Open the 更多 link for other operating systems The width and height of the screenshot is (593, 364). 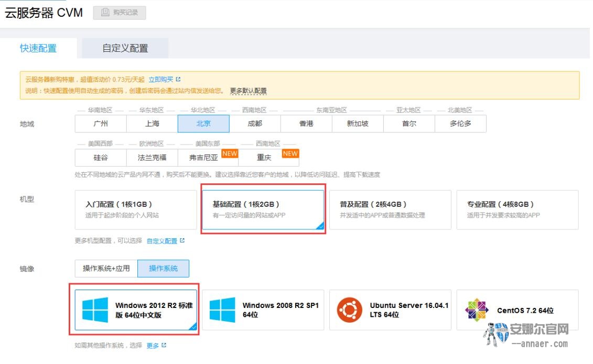pos(153,346)
